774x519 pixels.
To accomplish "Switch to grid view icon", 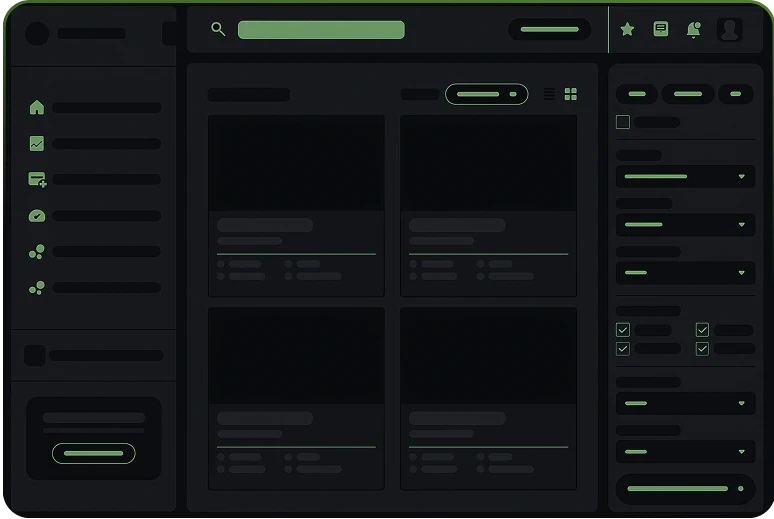I will pyautogui.click(x=571, y=94).
